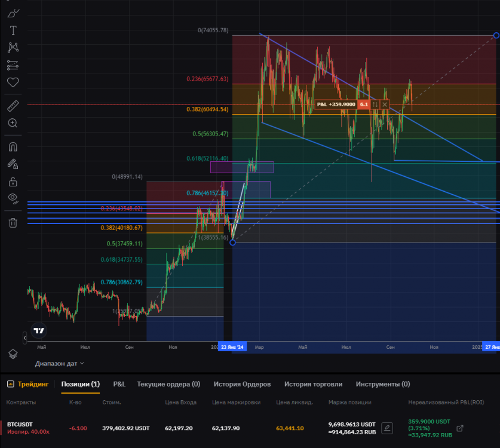Click the heart favorites icon

point(13,82)
